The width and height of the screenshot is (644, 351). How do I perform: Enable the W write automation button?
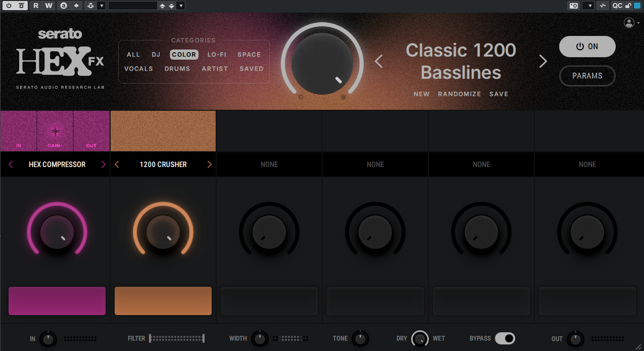point(48,6)
